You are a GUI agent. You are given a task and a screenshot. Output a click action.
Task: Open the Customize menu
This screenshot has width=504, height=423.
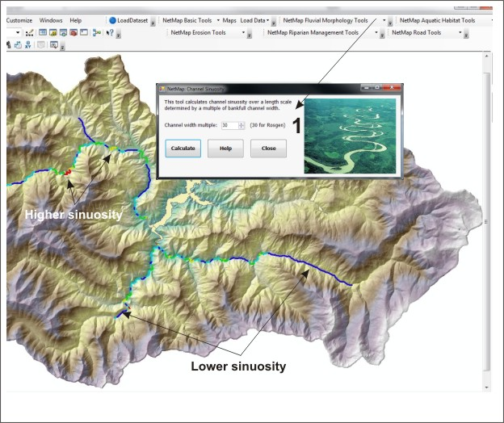pyautogui.click(x=19, y=19)
